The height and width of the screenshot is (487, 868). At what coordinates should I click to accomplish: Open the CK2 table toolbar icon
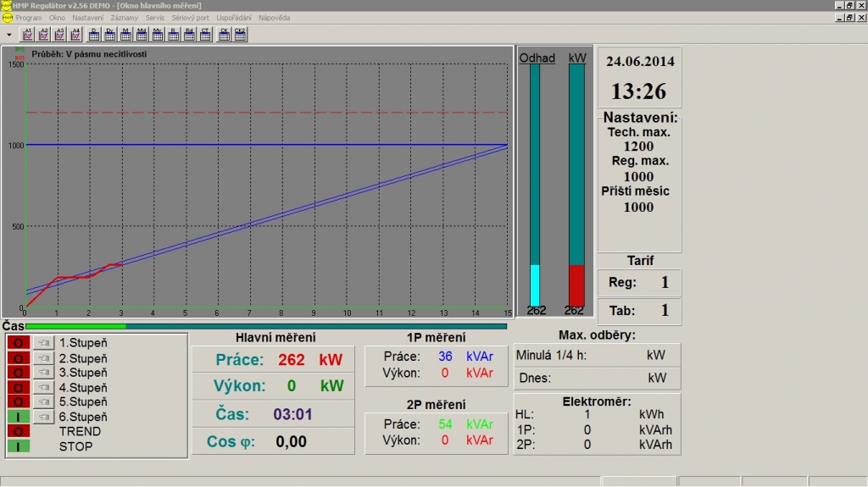coord(240,35)
